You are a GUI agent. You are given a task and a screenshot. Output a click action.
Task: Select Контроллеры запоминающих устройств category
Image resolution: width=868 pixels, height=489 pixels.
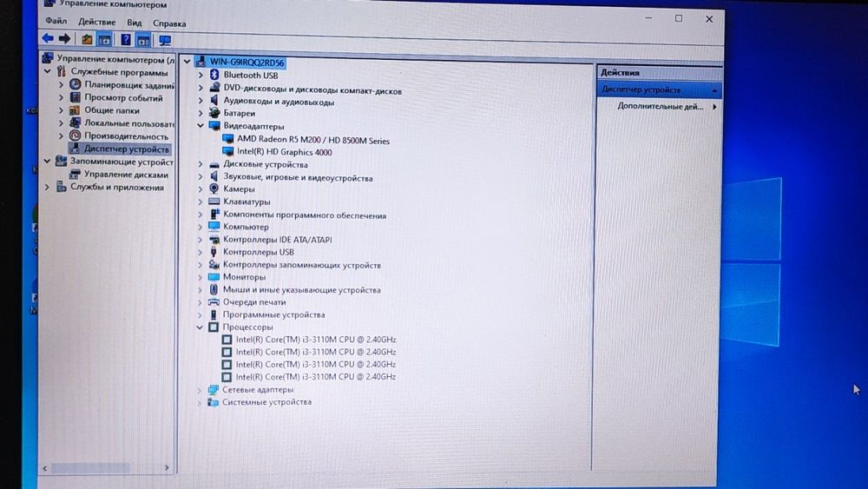pyautogui.click(x=302, y=265)
